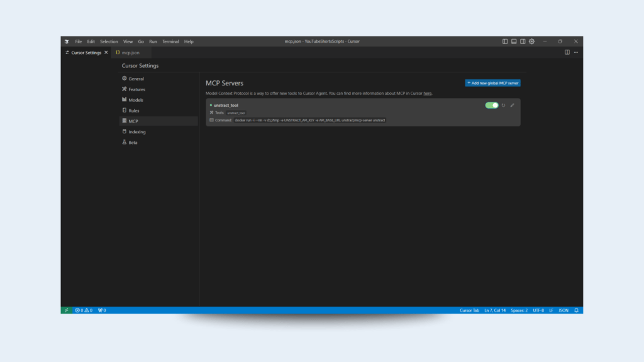The image size is (644, 362).
Task: Refresh the unstract_tool MCP server
Action: click(x=503, y=105)
